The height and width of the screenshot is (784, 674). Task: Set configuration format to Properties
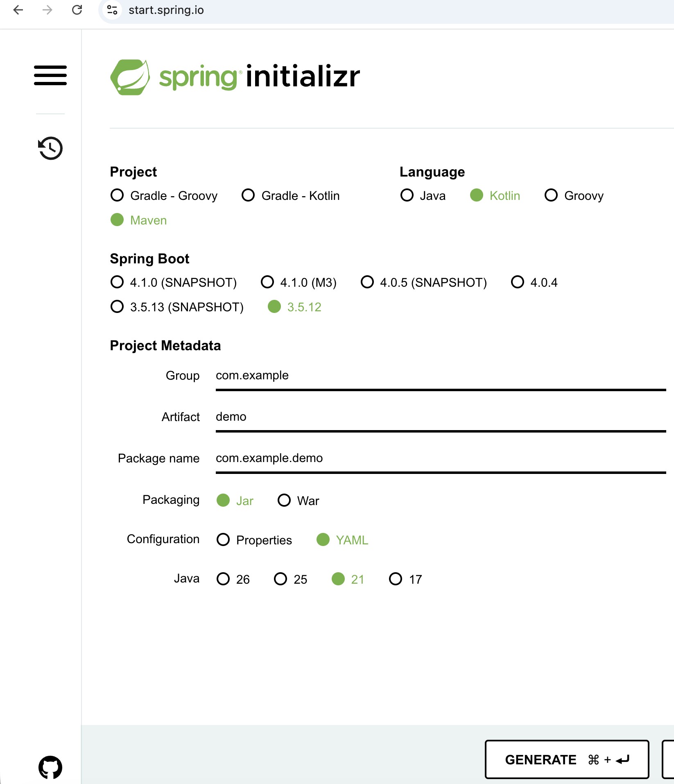click(x=254, y=540)
